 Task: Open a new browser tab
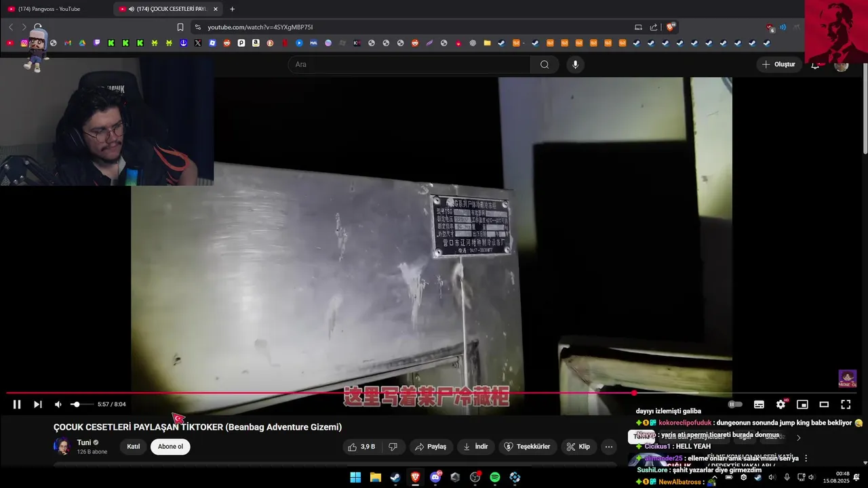click(x=233, y=9)
